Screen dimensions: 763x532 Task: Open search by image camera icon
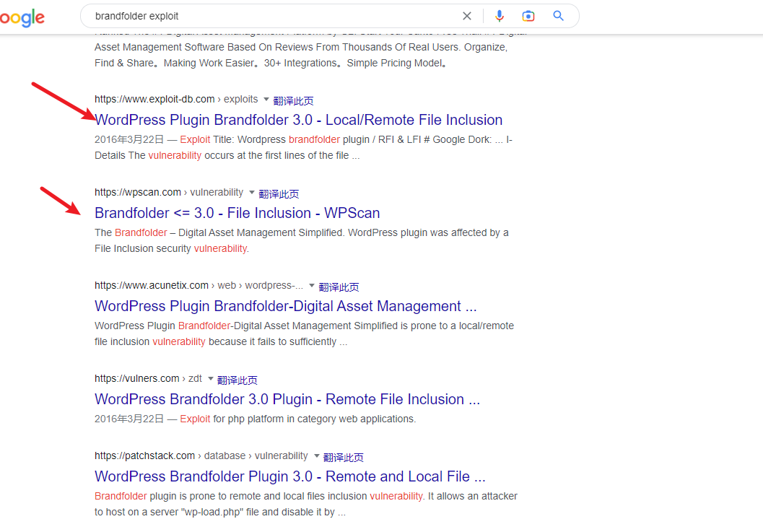pyautogui.click(x=528, y=16)
